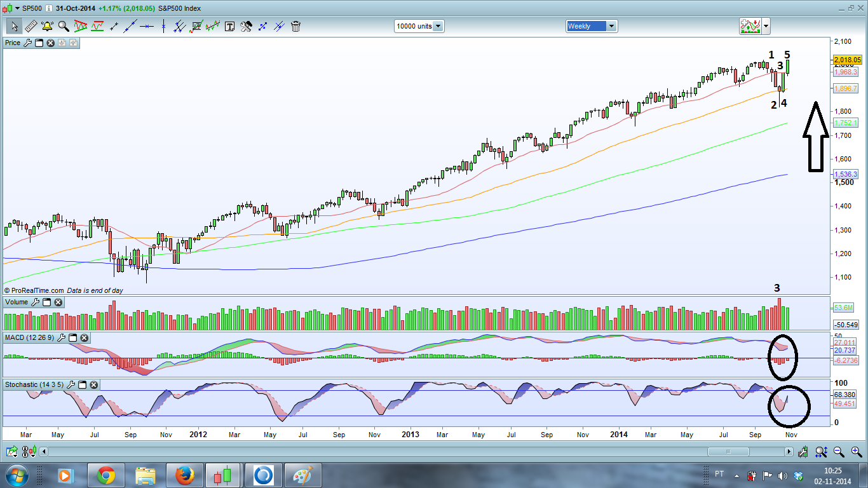Click the Volume panel label

click(x=17, y=302)
